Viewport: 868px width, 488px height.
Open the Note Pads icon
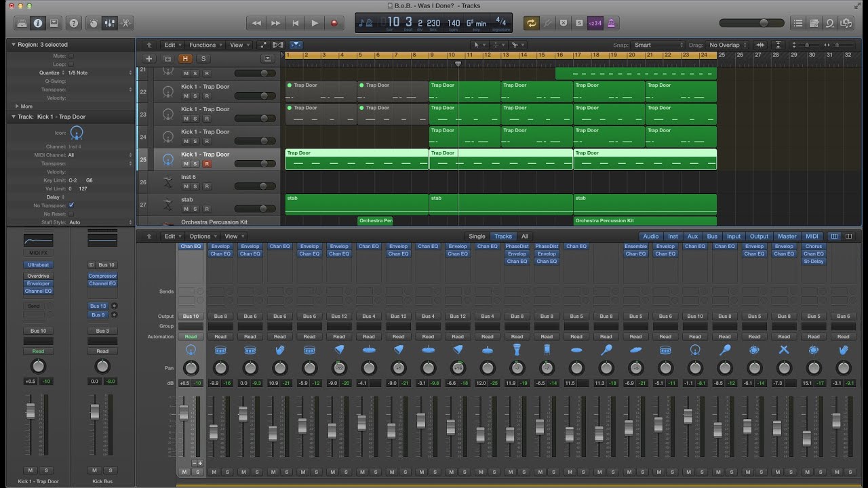click(x=814, y=23)
